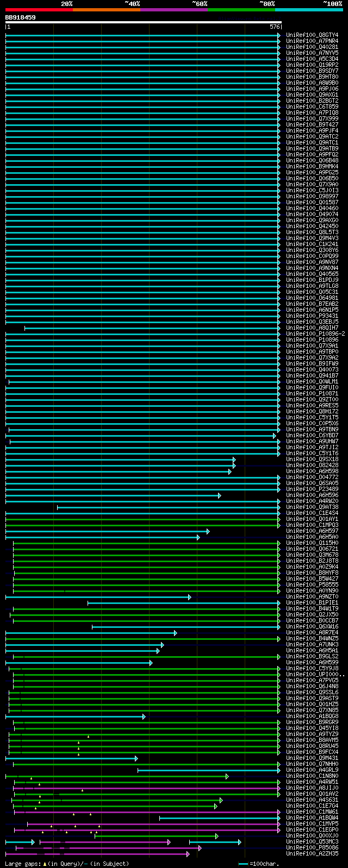Click label UniRef100_Q115H0
This screenshot has width=348, height=868.
pos(312,543)
